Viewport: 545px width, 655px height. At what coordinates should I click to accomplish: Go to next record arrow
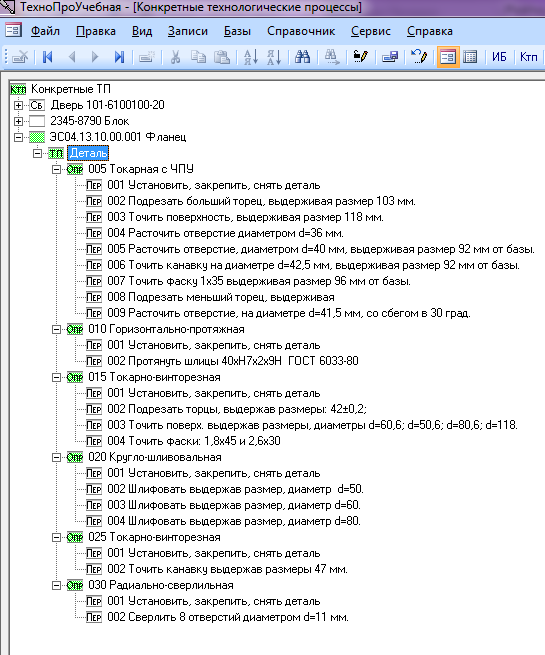click(x=95, y=56)
